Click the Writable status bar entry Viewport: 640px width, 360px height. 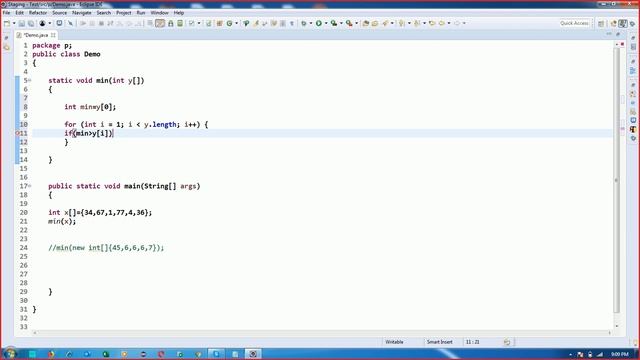(394, 342)
